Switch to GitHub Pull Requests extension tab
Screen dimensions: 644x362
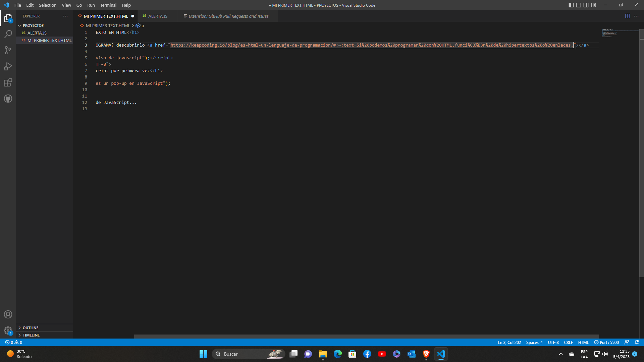228,16
